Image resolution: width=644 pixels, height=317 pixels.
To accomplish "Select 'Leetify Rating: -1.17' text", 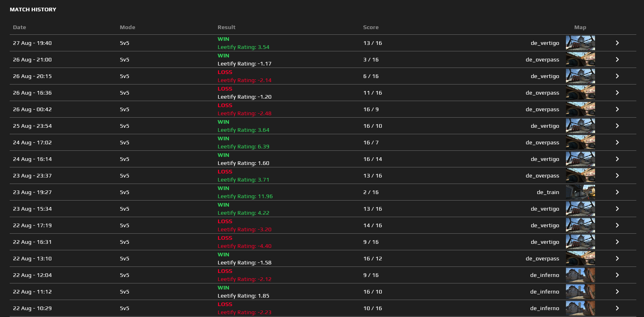I will tap(244, 63).
